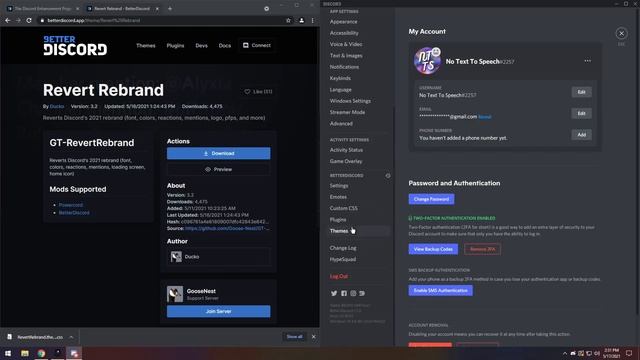The width and height of the screenshot is (640, 360).
Task: Preview the Revert Rebrand theme
Action: [218, 169]
